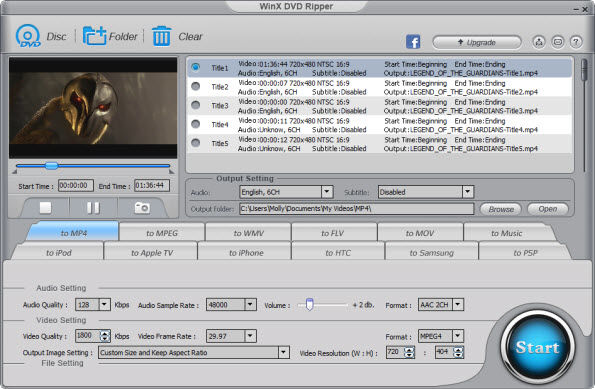Pause the preview playback
The width and height of the screenshot is (595, 389).
(93, 208)
